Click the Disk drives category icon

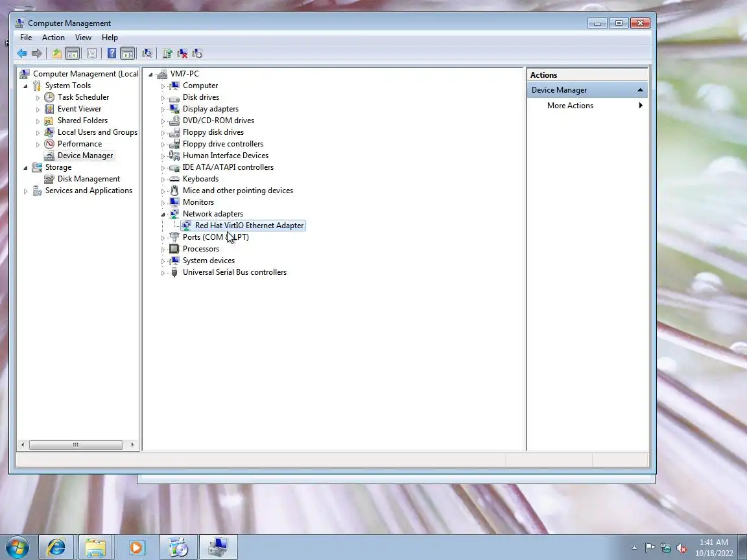(x=174, y=97)
